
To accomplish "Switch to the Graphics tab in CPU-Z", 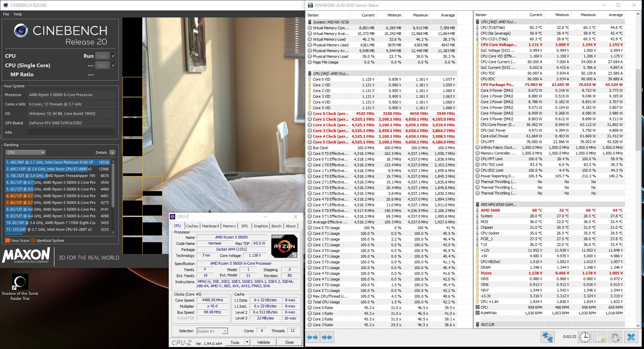I will point(261,226).
